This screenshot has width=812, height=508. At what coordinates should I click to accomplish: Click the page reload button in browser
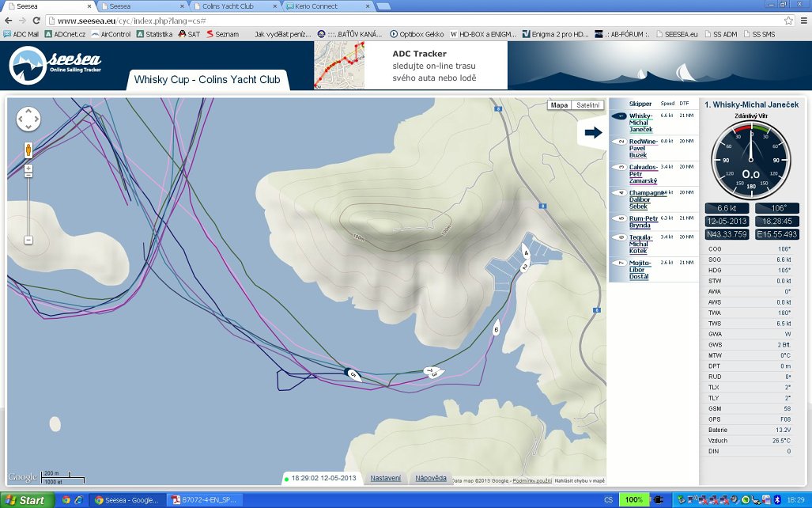click(x=36, y=20)
